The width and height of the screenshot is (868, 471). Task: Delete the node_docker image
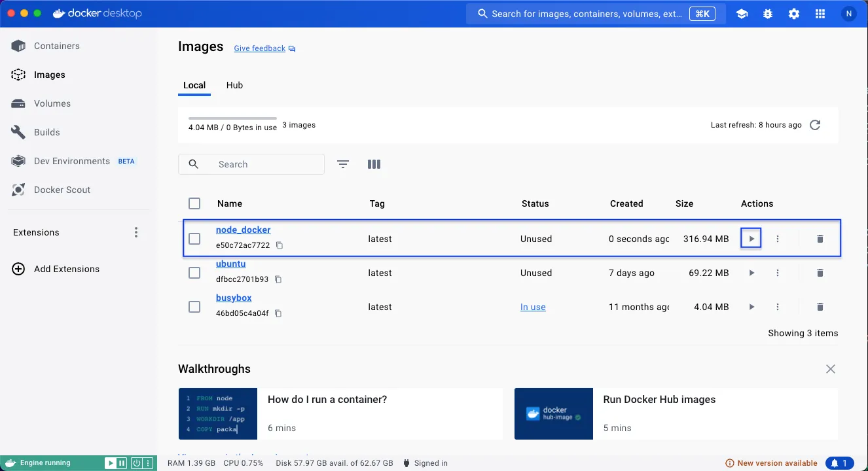pos(820,239)
